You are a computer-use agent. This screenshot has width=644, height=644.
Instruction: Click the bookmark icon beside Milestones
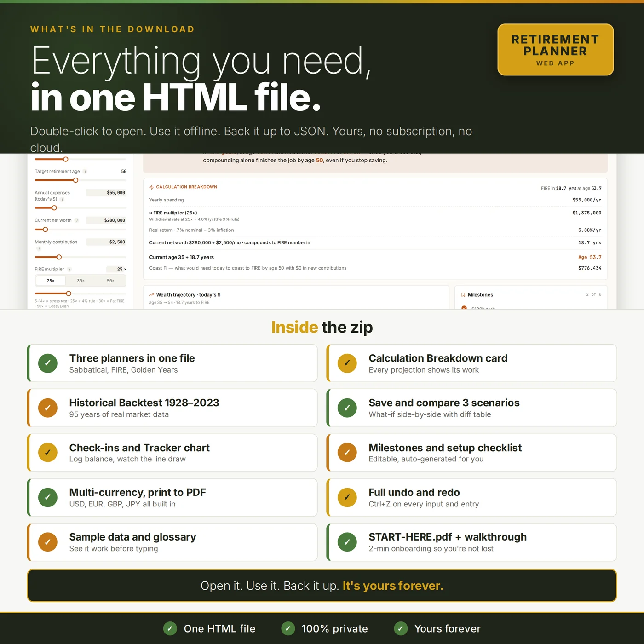click(x=463, y=295)
